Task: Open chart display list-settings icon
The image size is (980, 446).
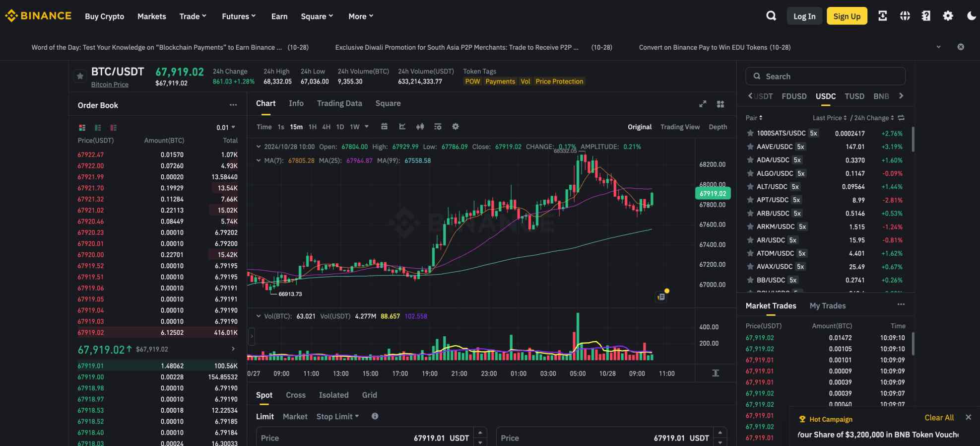Action: click(x=438, y=127)
